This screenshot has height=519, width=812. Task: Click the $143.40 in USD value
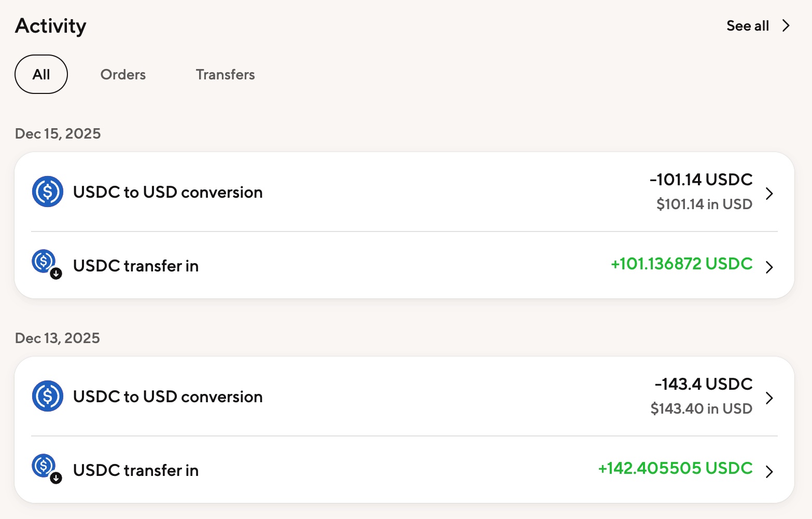click(701, 409)
